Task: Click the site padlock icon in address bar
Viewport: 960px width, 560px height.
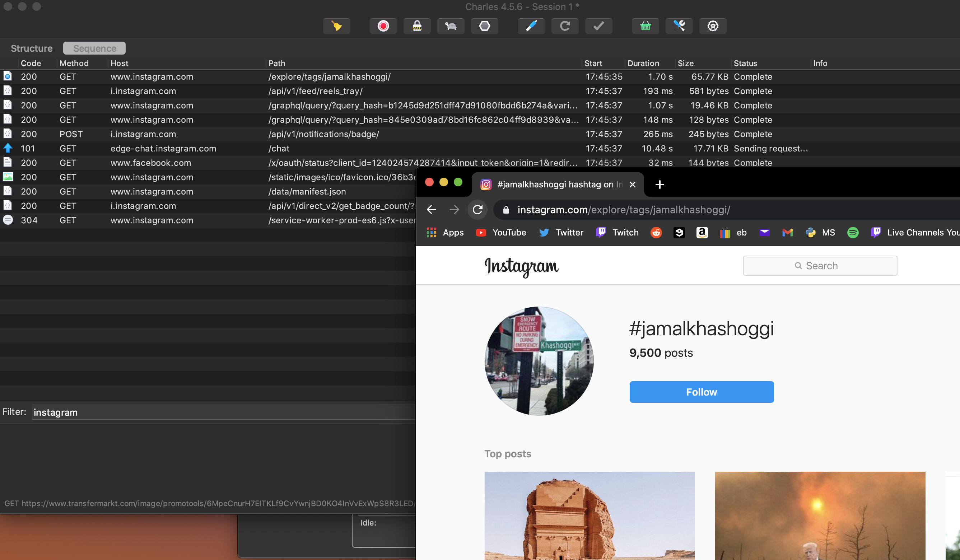Action: click(x=506, y=210)
